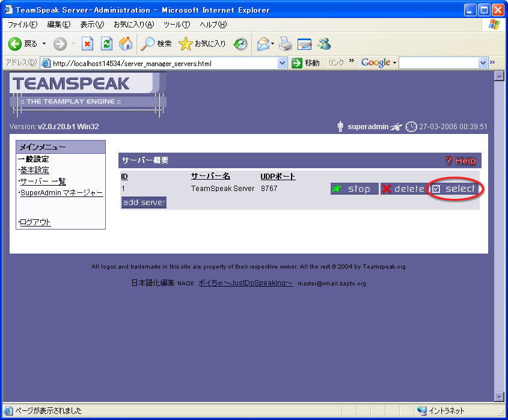Expand the Mail button dropdown arrow

pyautogui.click(x=272, y=44)
